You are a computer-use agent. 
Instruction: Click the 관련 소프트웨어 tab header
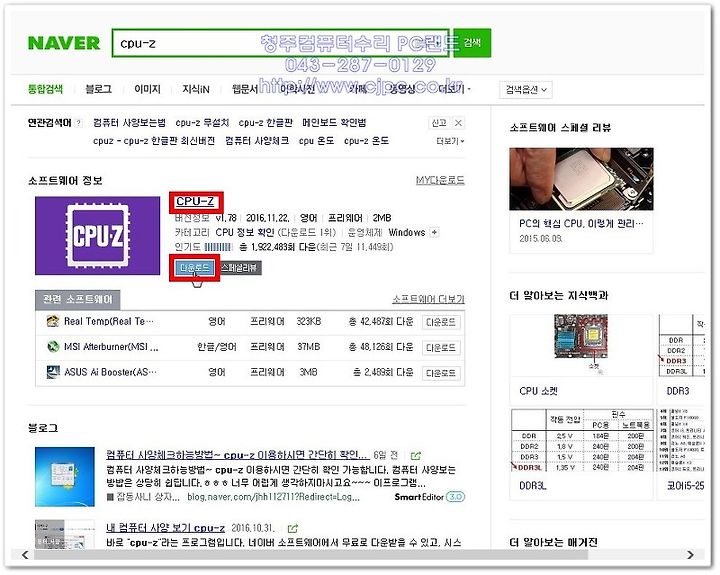78,300
